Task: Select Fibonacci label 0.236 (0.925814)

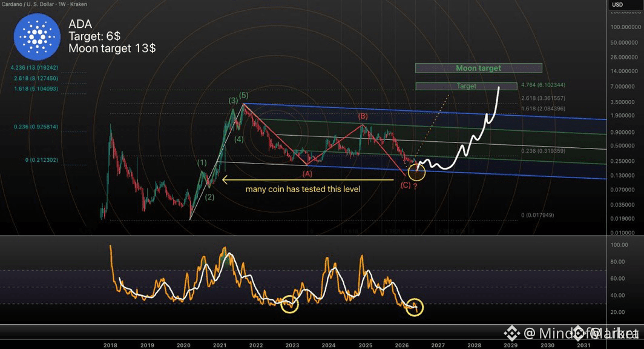Action: point(36,127)
